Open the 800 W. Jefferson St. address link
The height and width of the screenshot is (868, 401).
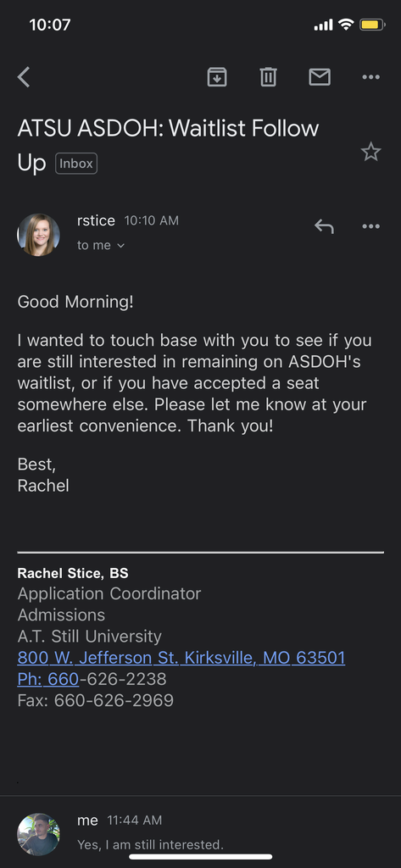(181, 658)
